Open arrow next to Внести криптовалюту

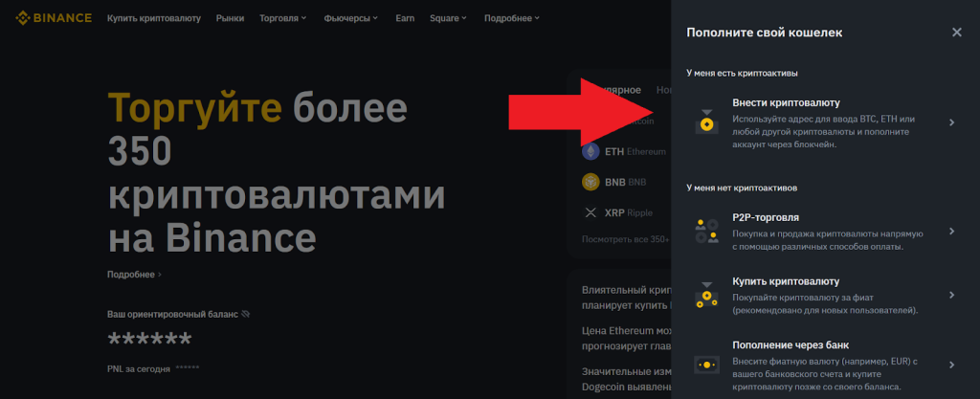[950, 122]
